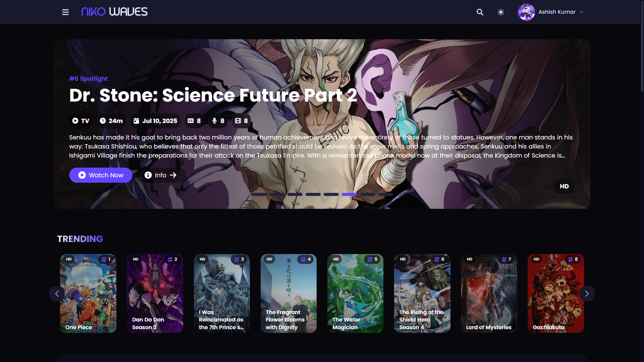644x362 pixels.
Task: Click HD badge on Water Magician card
Action: click(x=336, y=259)
